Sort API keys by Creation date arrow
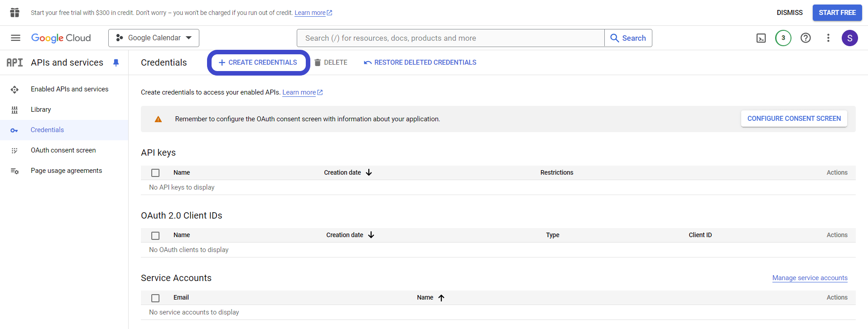 tap(369, 172)
